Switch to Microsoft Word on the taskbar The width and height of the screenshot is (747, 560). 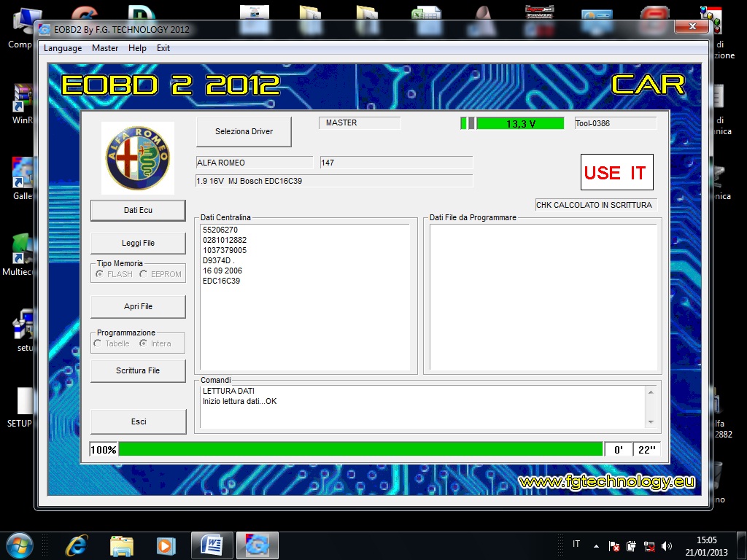tap(212, 545)
